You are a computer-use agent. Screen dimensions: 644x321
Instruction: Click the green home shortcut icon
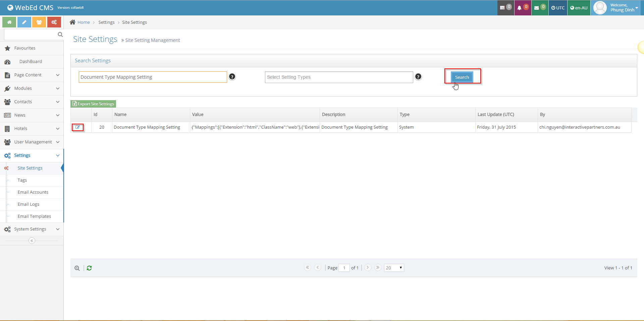click(x=9, y=22)
